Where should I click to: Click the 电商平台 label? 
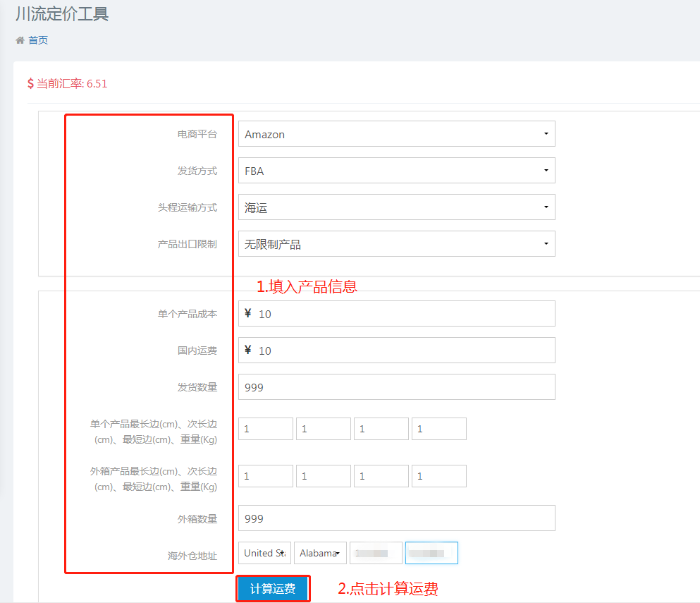tap(197, 134)
